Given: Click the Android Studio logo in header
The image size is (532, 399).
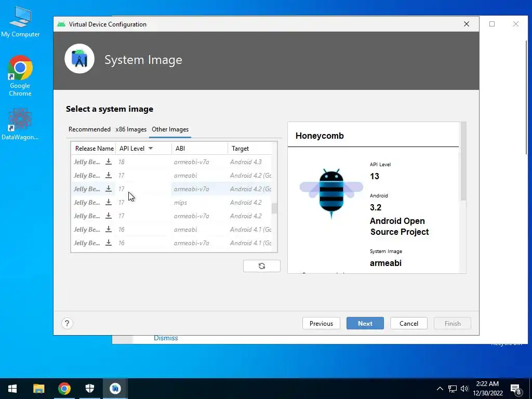Looking at the screenshot, I should click(x=79, y=59).
